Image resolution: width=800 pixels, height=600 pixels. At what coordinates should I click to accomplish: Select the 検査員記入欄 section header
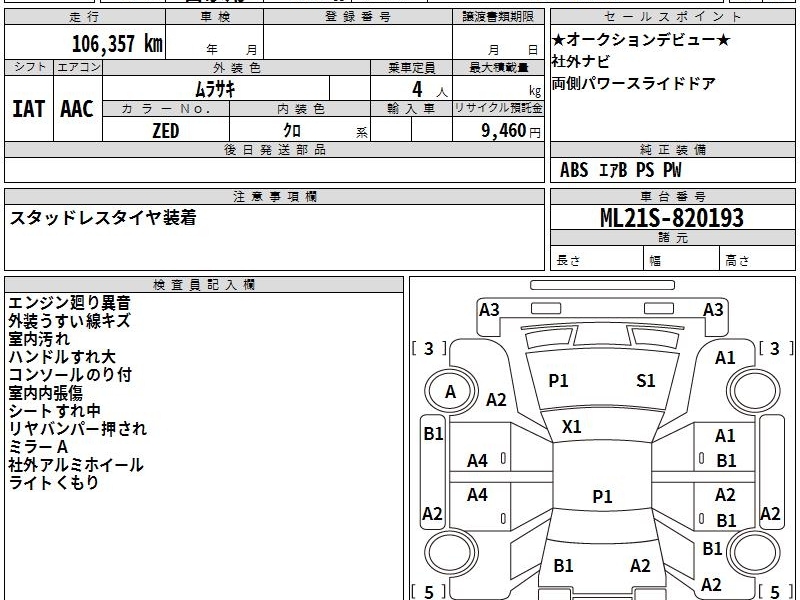coord(204,285)
